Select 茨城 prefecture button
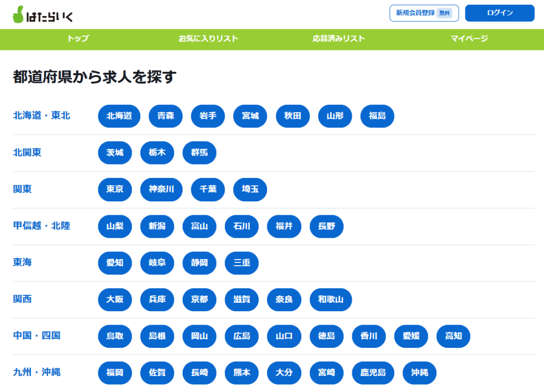The height and width of the screenshot is (392, 544). (115, 152)
